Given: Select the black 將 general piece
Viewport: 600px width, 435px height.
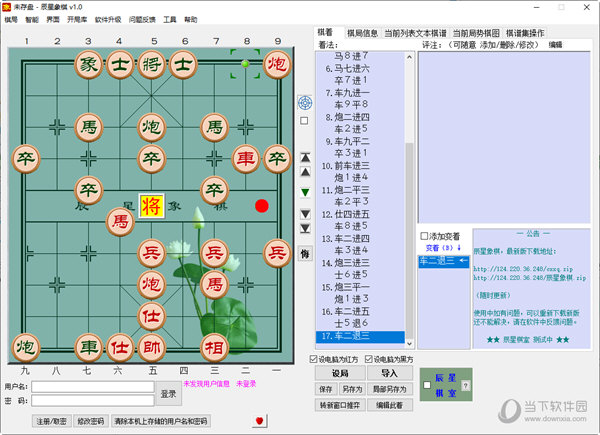Looking at the screenshot, I should click(x=152, y=64).
